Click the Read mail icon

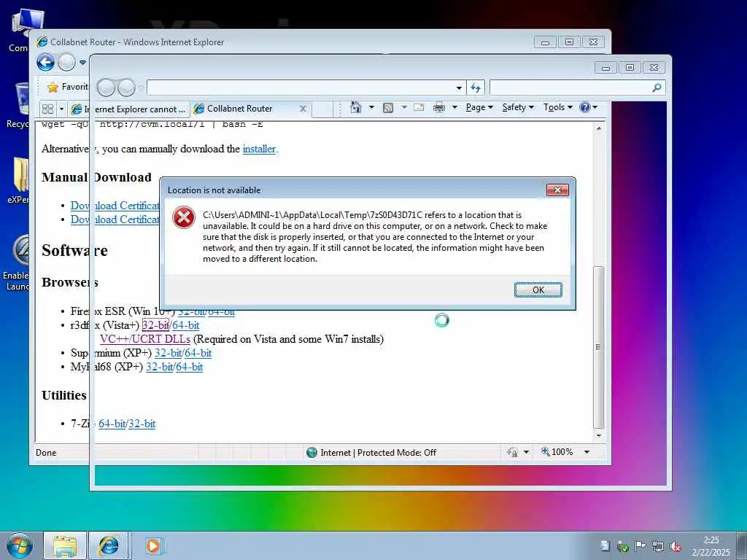tap(419, 107)
